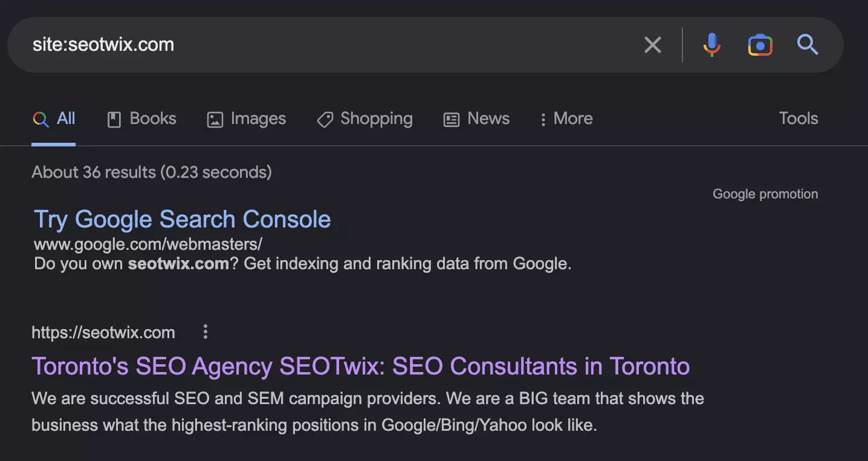
Task: Open the Try Google Search Console link
Action: (x=182, y=219)
